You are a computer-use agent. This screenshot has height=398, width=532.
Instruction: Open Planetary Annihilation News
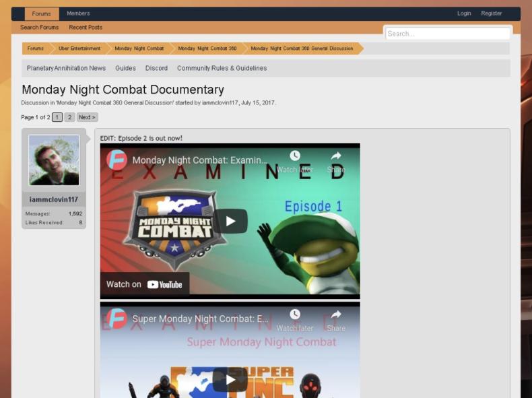click(66, 68)
